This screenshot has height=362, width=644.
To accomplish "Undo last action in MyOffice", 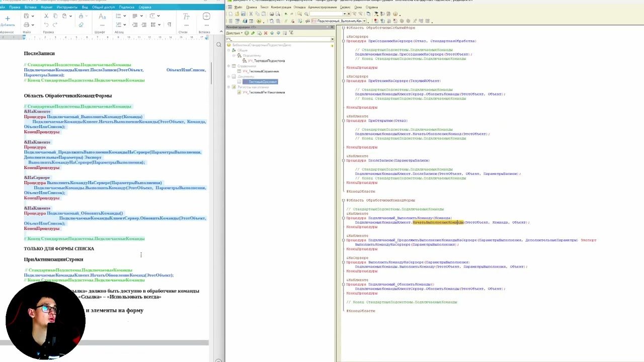I will pos(46,25).
